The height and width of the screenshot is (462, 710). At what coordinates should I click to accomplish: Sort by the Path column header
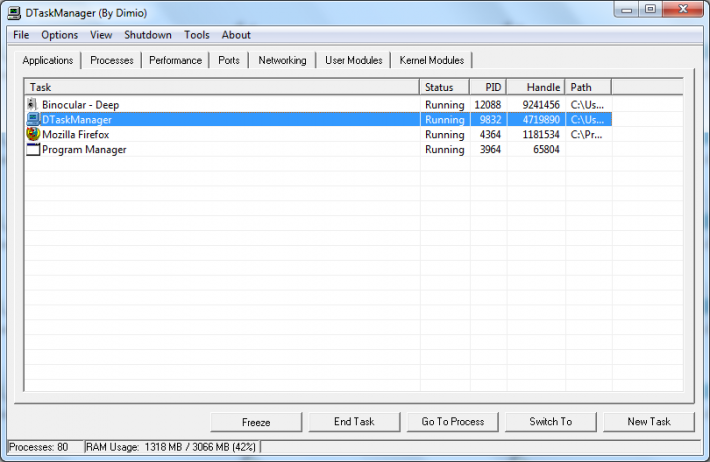tap(588, 87)
